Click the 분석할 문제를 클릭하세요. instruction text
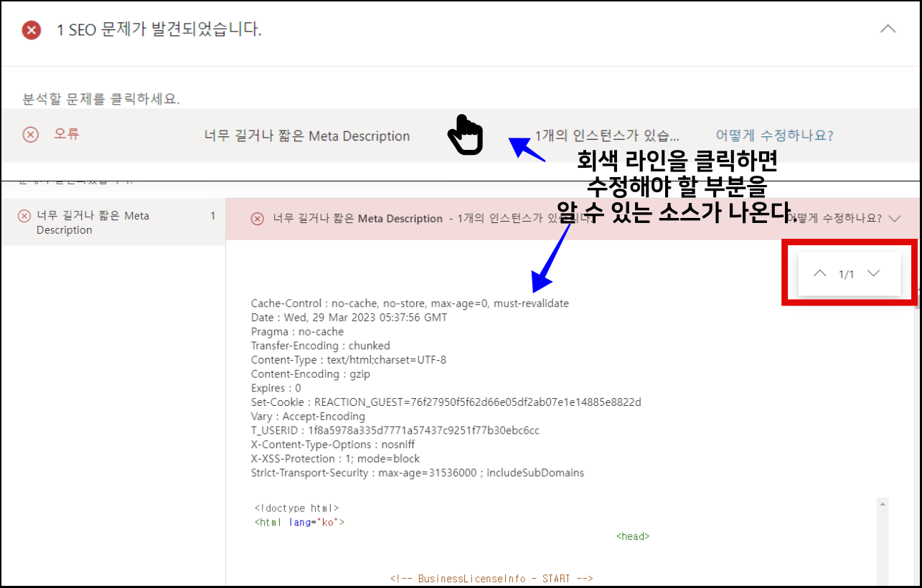 (100, 98)
